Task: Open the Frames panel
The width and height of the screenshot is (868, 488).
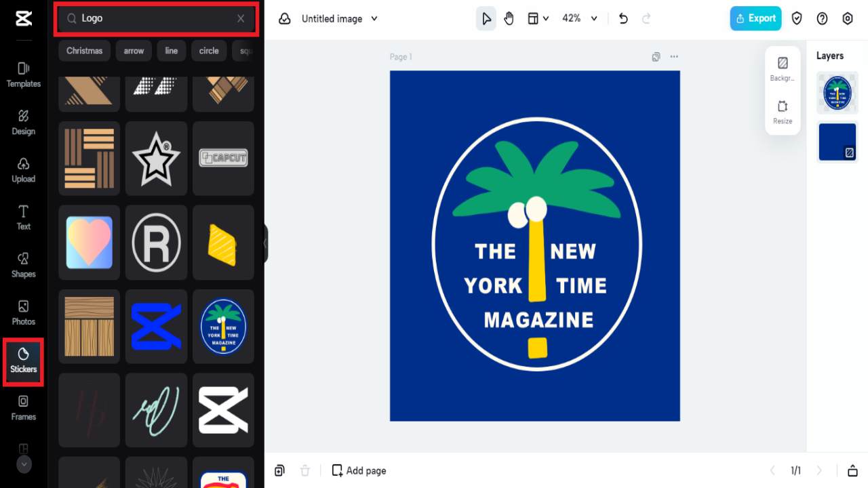Action: pos(24,408)
